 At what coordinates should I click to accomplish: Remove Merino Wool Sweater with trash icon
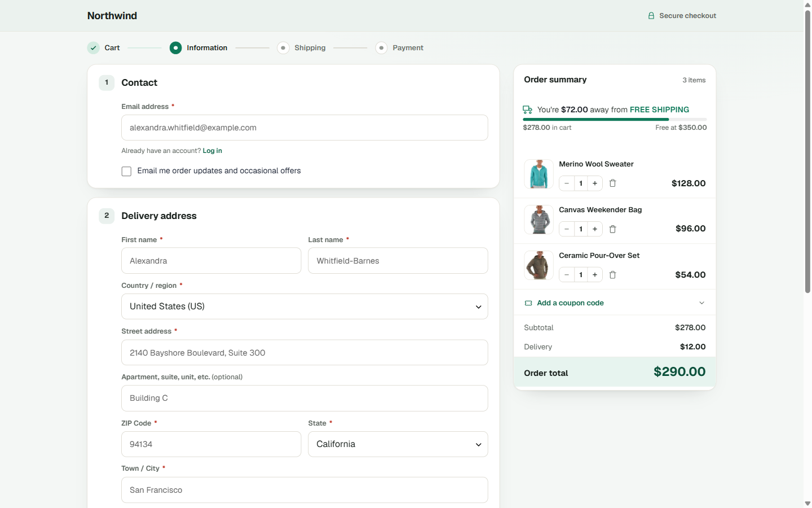coord(613,183)
